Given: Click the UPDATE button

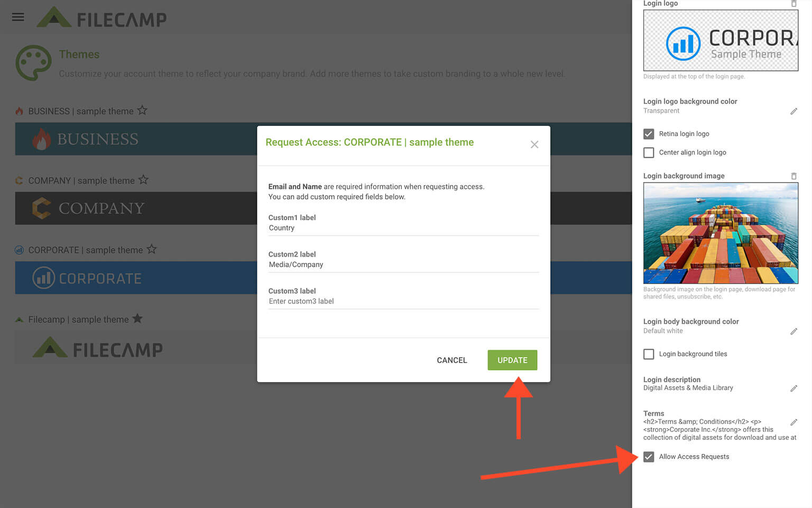Looking at the screenshot, I should pos(512,360).
